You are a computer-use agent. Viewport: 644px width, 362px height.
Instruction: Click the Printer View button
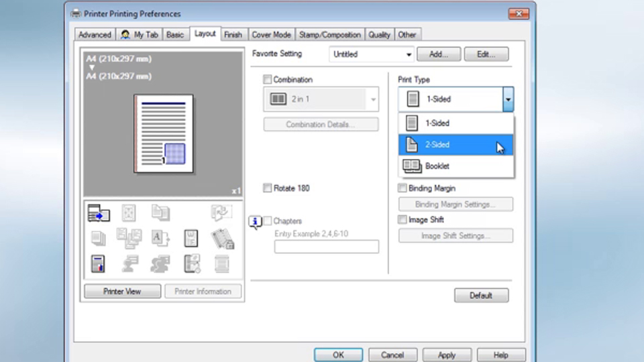122,292
